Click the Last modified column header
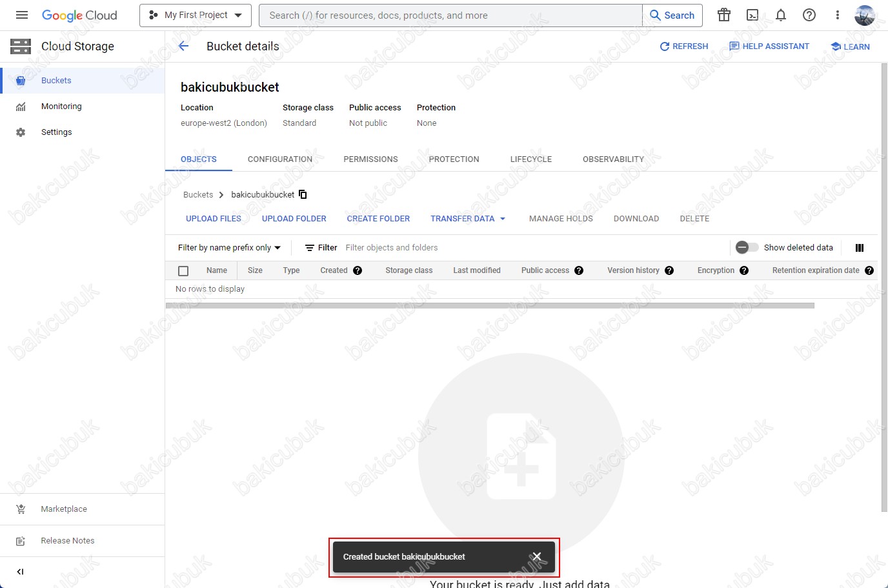The height and width of the screenshot is (588, 888). 477,270
